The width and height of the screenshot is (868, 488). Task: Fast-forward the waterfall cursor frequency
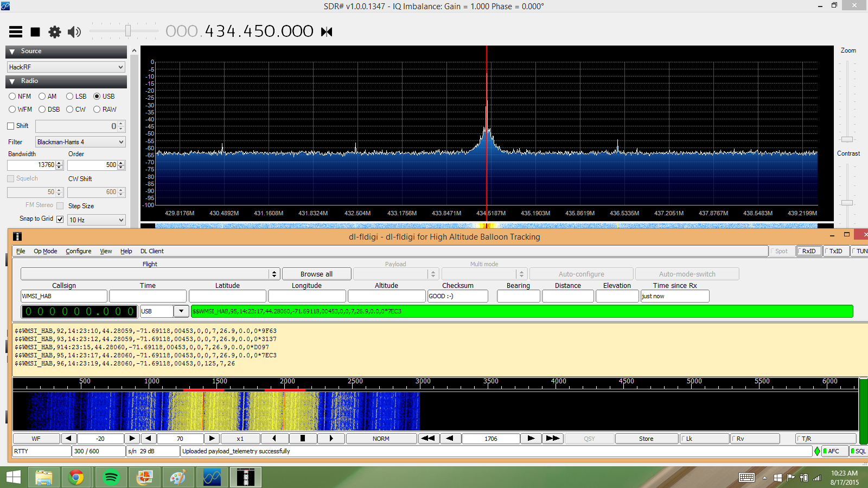tap(553, 439)
